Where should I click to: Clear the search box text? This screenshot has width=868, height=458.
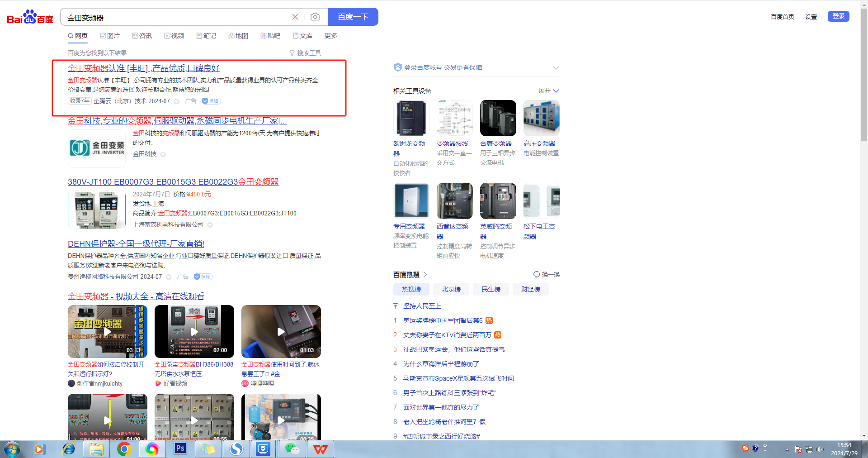tap(295, 17)
